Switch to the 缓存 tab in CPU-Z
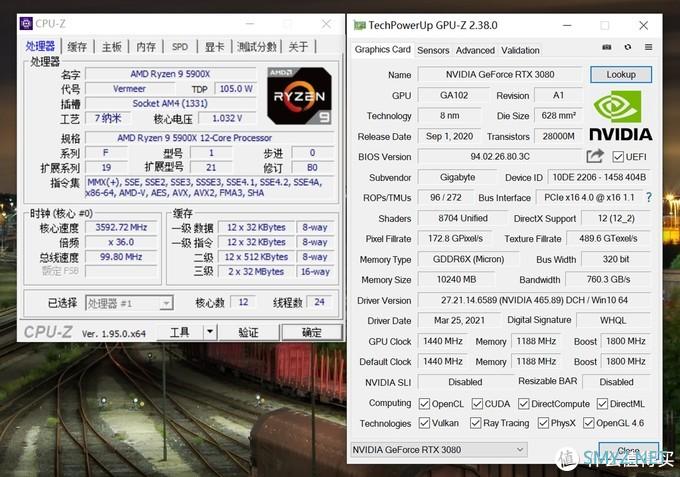 click(x=77, y=47)
